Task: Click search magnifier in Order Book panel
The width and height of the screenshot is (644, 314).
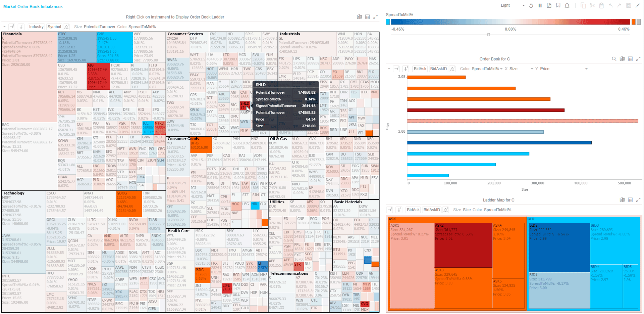Action: [614, 59]
